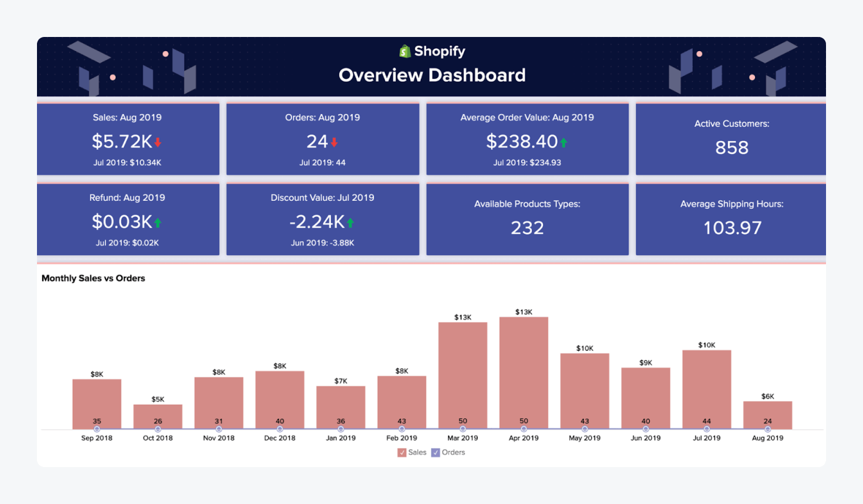The width and height of the screenshot is (863, 504).
Task: Open the Available Products Types card
Action: click(527, 219)
